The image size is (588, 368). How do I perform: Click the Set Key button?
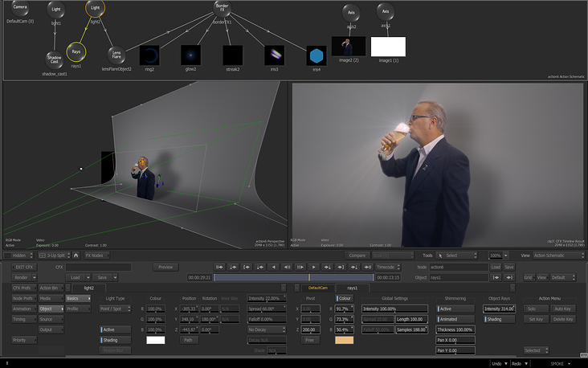point(536,319)
